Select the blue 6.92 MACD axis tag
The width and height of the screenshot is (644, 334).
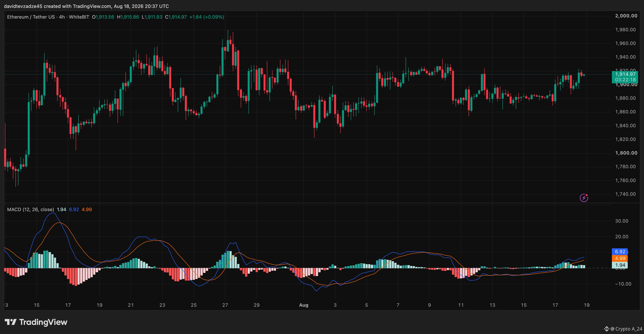point(620,252)
